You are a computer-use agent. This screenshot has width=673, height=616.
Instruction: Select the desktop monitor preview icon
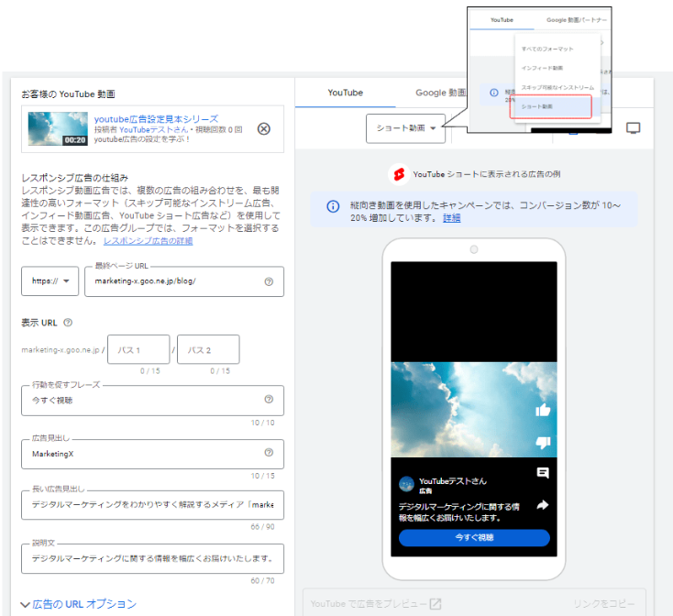tap(633, 127)
